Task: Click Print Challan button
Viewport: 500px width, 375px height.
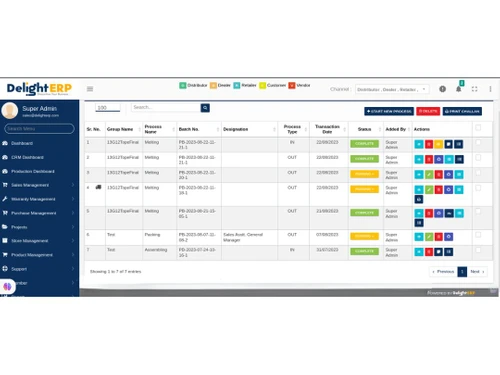Action: click(x=462, y=111)
